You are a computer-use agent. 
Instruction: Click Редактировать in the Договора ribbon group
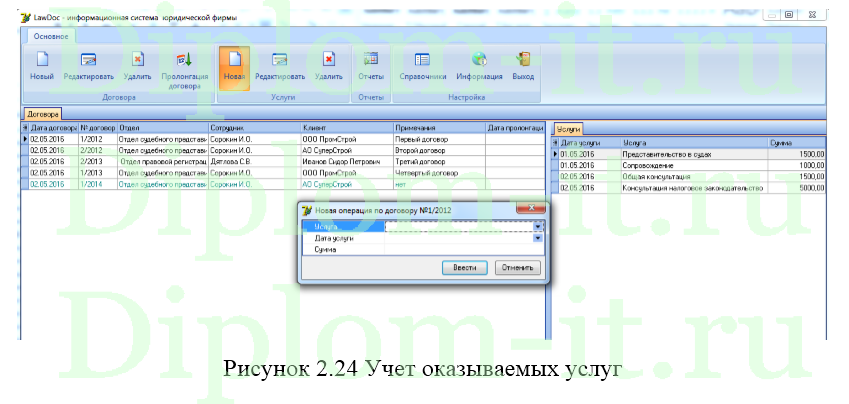(x=88, y=66)
